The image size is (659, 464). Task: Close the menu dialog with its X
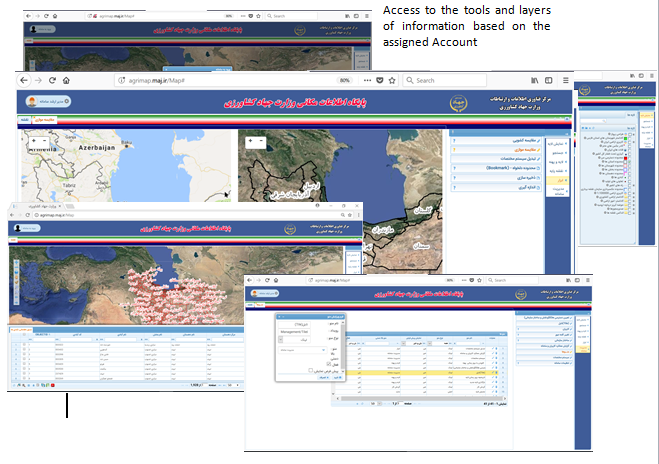(279, 317)
